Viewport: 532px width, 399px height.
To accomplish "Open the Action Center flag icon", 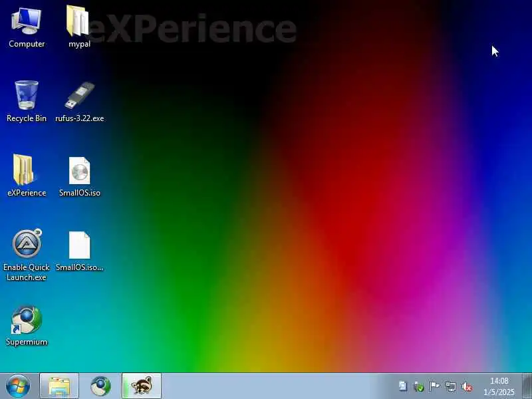I will point(435,386).
